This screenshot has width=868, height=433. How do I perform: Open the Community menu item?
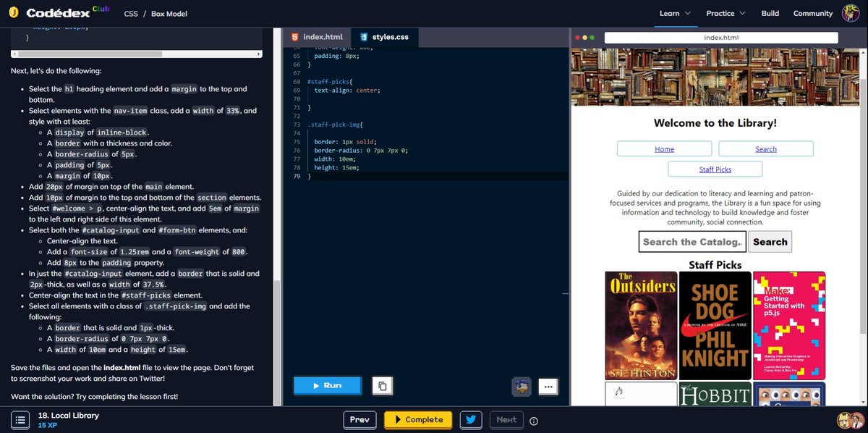click(x=813, y=13)
